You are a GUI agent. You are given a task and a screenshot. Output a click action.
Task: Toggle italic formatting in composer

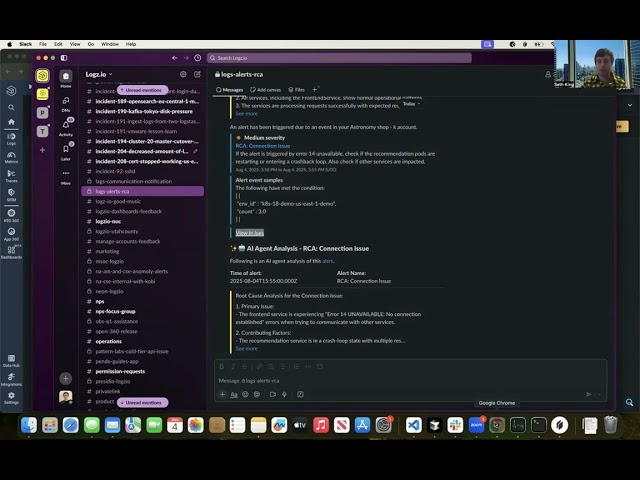pyautogui.click(x=233, y=367)
